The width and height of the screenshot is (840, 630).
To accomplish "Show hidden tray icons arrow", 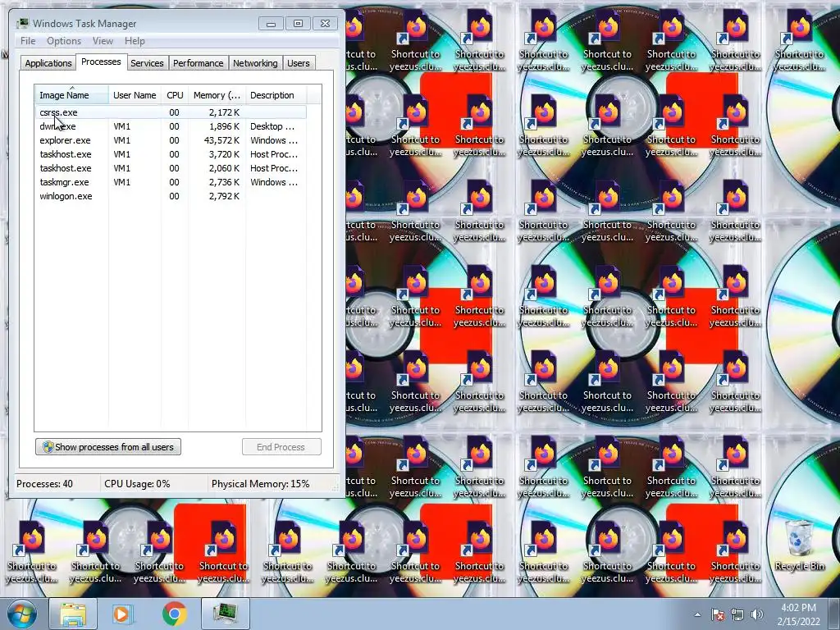I will pos(697,615).
